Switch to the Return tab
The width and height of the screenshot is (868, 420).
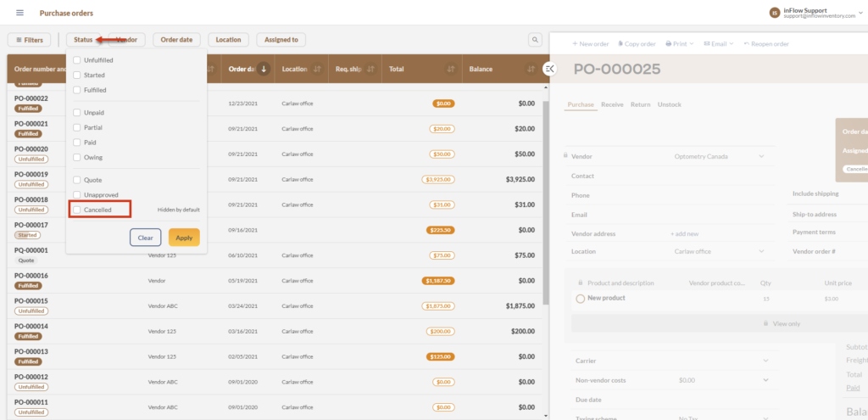(x=641, y=104)
